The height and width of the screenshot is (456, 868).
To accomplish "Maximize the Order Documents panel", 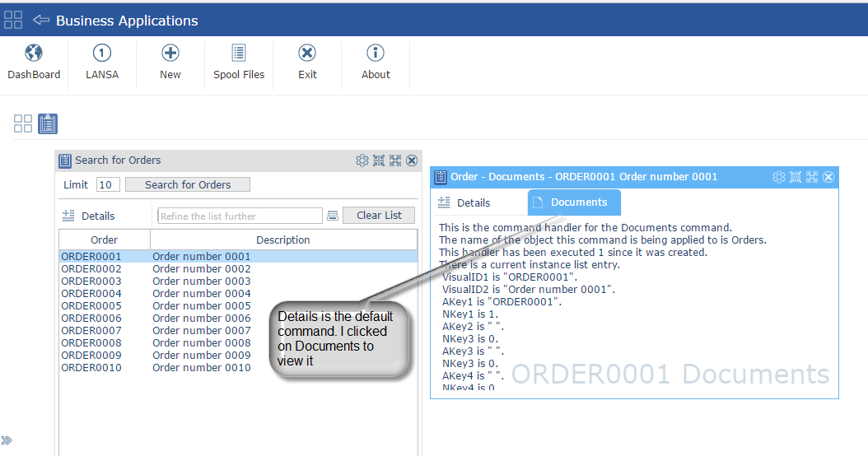I will (812, 177).
